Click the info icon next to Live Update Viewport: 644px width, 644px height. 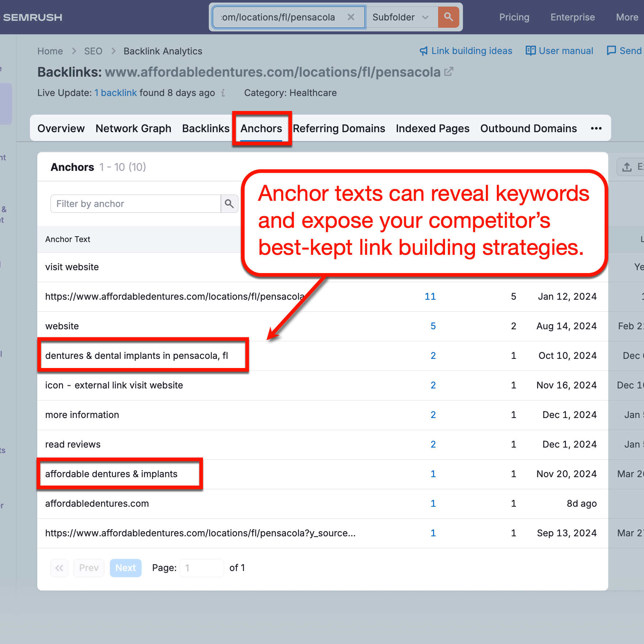[x=223, y=93]
